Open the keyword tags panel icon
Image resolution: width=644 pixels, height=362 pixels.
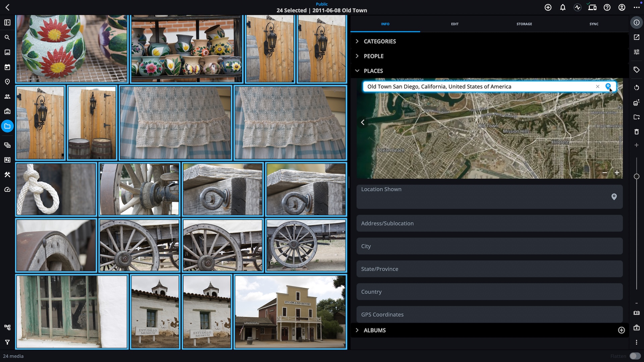[x=636, y=70]
